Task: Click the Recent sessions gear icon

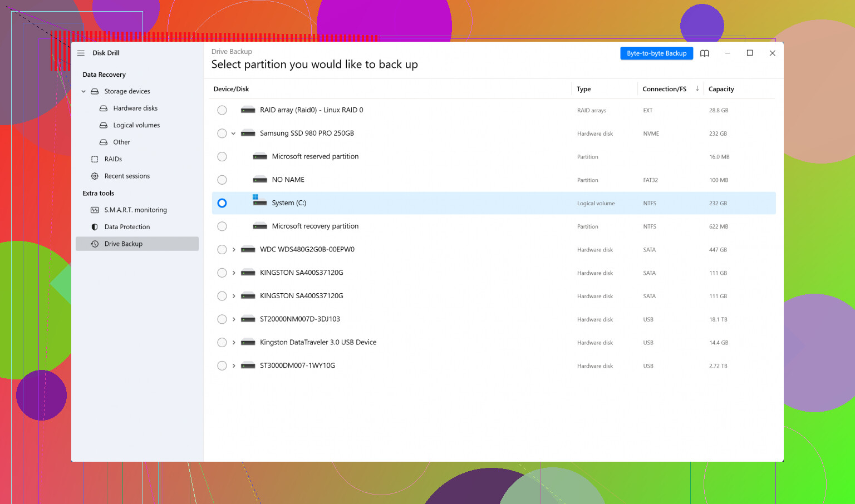Action: [95, 176]
